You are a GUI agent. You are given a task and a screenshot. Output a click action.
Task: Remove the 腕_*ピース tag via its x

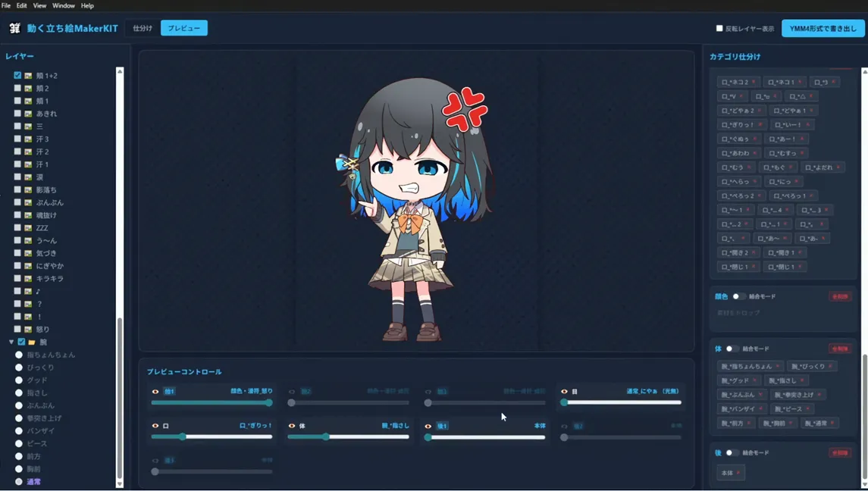[x=807, y=408]
